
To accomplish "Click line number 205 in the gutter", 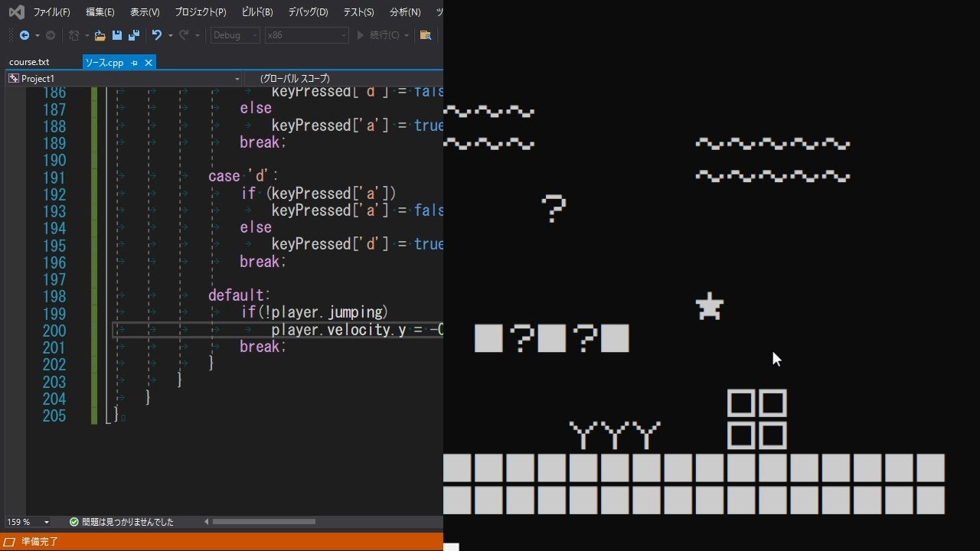I will pyautogui.click(x=54, y=416).
